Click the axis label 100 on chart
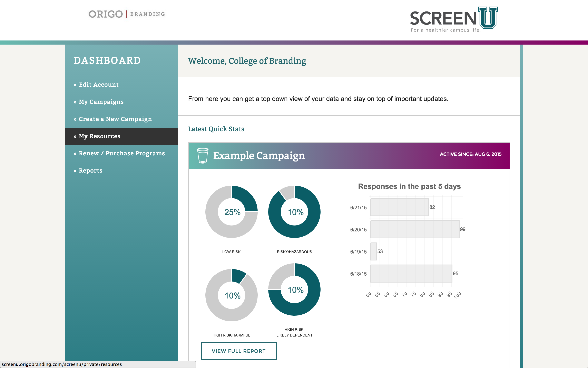The image size is (588, 368). point(457,295)
